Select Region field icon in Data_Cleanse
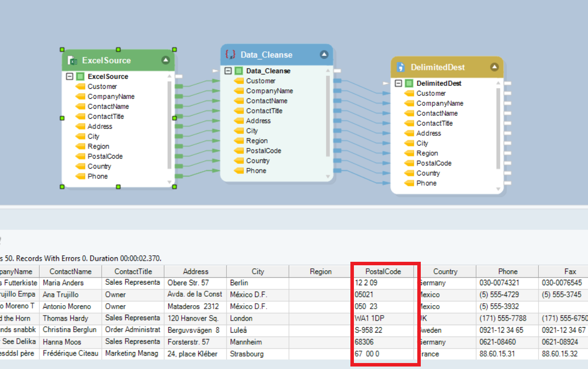 pyautogui.click(x=239, y=141)
